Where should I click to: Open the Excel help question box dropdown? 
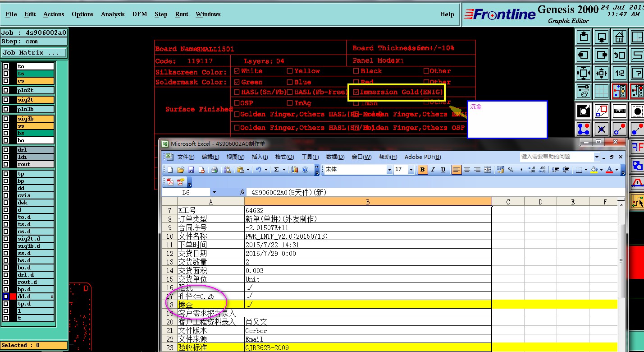coord(597,157)
